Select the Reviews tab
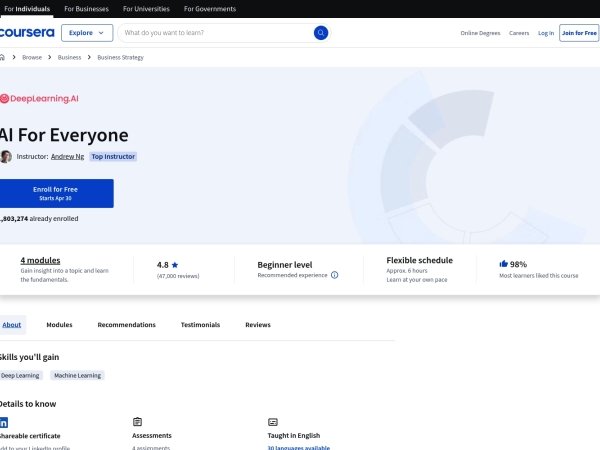 [x=258, y=325]
